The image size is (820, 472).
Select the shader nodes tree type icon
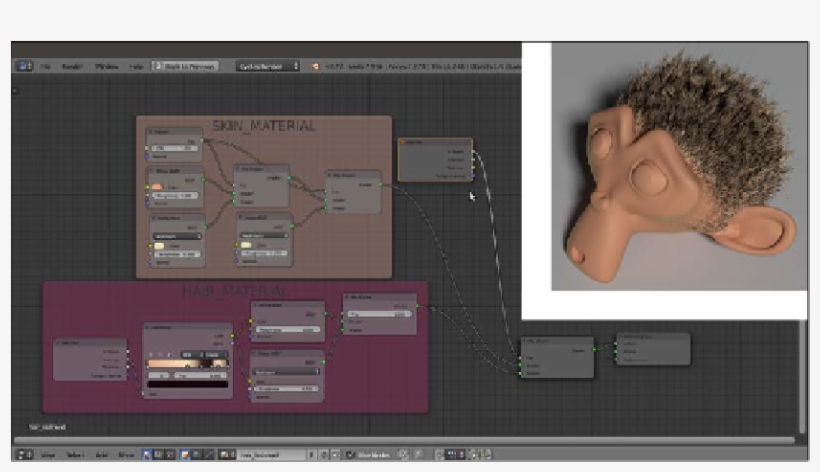[x=147, y=455]
